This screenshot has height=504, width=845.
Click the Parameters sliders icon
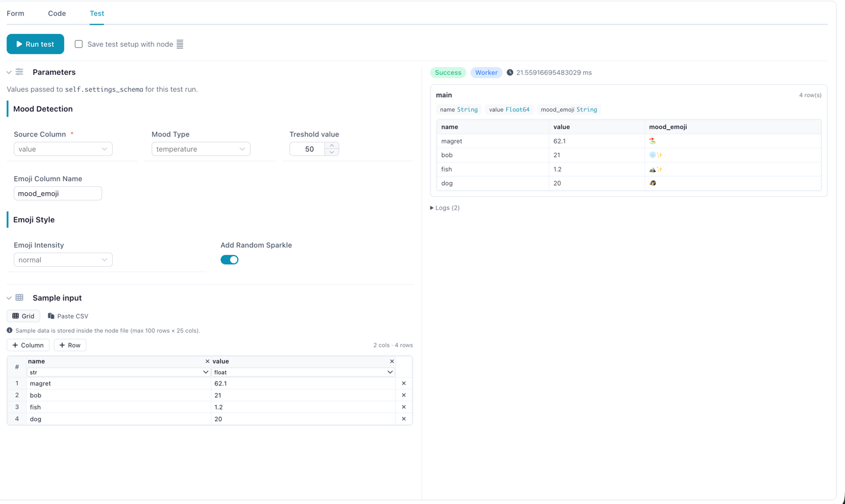click(20, 72)
